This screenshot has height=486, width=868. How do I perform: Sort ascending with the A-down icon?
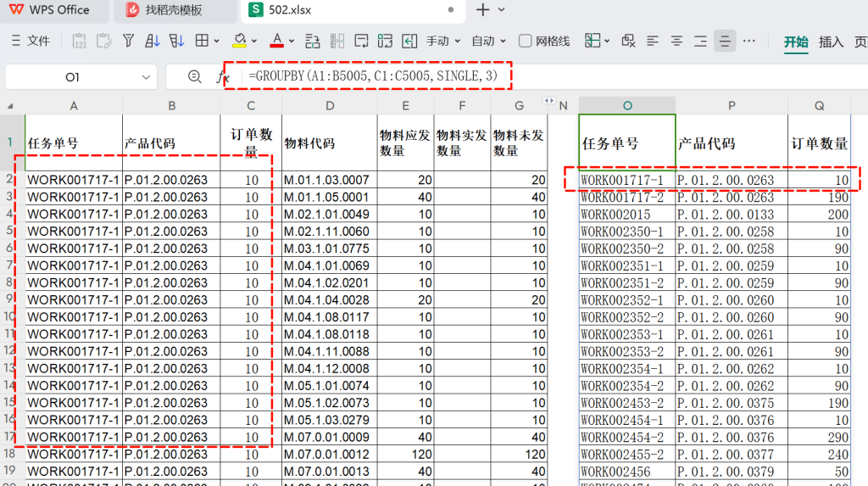[153, 41]
